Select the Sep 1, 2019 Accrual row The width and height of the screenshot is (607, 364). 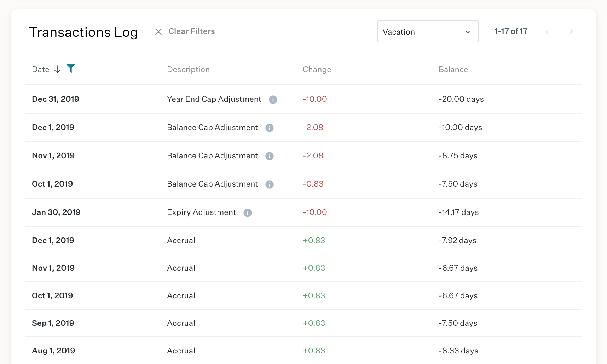pos(303,323)
